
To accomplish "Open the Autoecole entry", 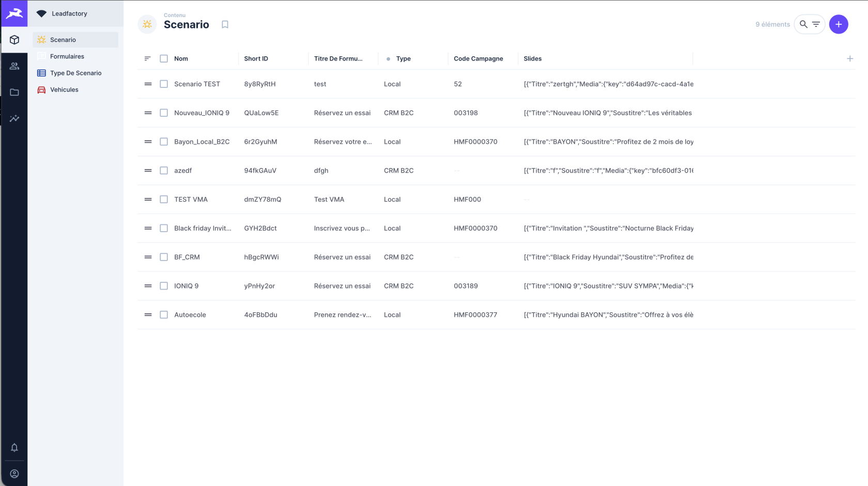I will 190,315.
